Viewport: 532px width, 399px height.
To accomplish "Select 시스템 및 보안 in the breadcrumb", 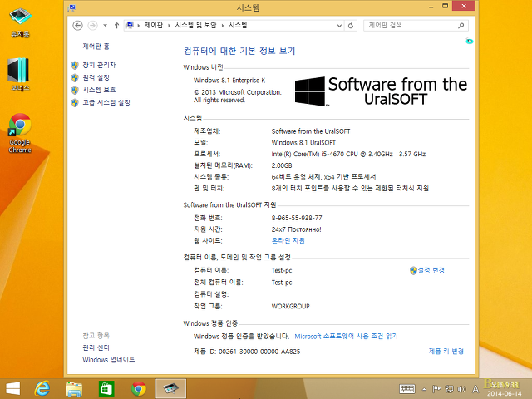I will point(195,26).
